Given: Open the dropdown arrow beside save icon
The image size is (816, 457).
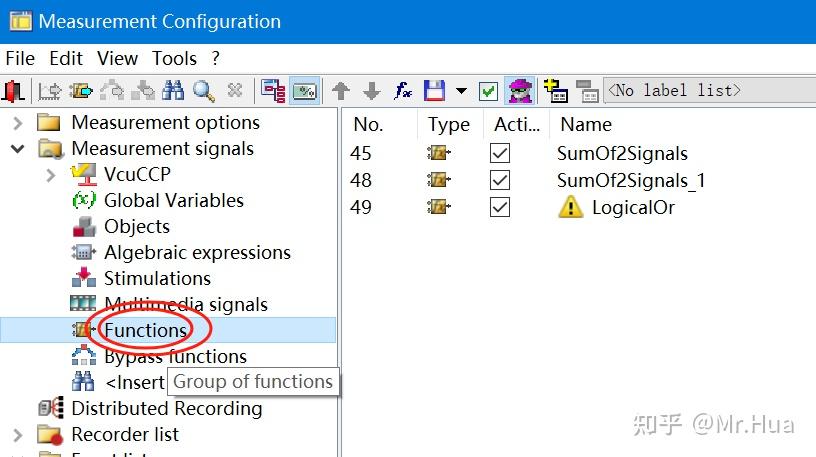Looking at the screenshot, I should pyautogui.click(x=461, y=91).
